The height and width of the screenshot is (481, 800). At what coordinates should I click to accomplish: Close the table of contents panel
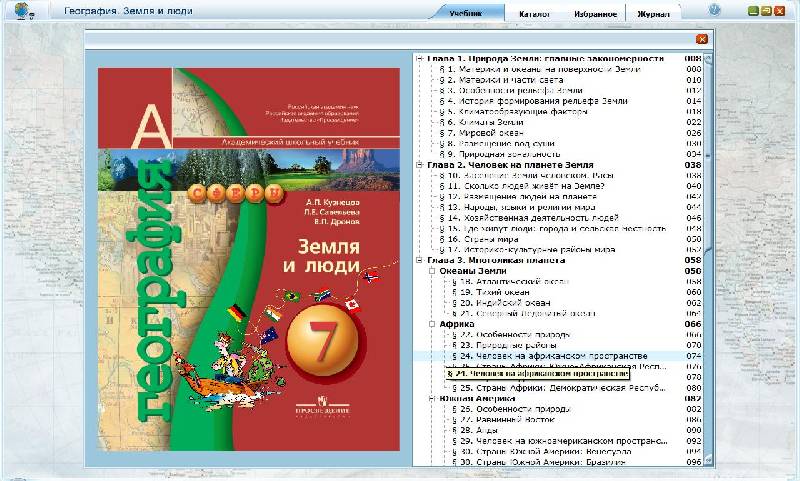(x=702, y=39)
